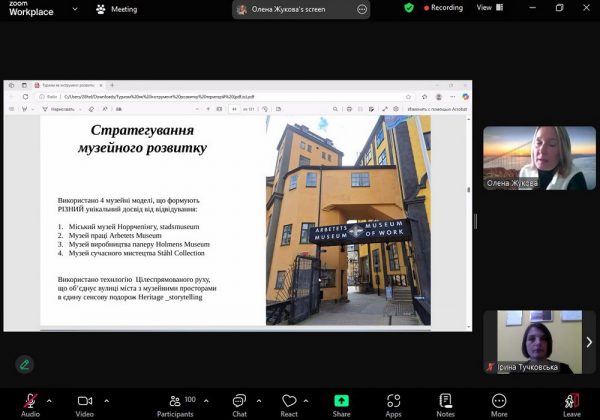Select Олена Жукова's video thumbnail

click(x=539, y=158)
